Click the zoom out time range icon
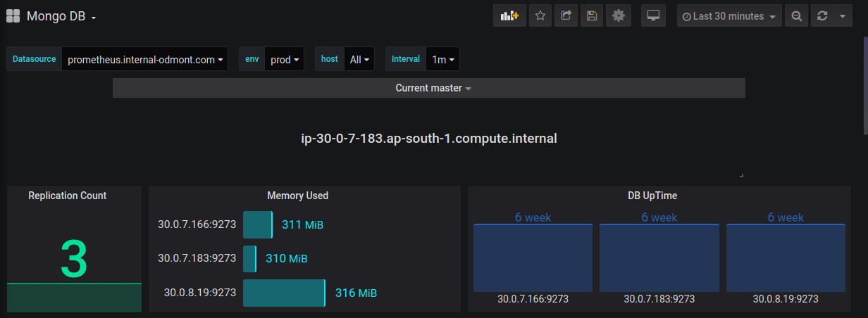 (796, 15)
